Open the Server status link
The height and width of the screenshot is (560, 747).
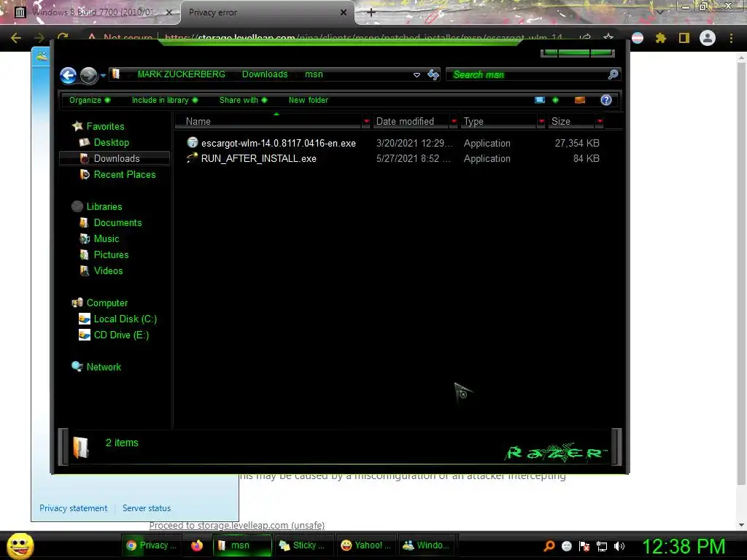(x=147, y=508)
